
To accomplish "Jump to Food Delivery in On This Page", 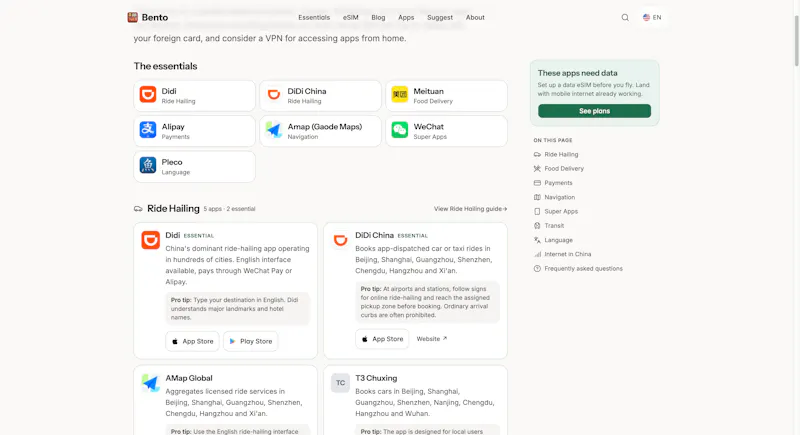I will click(x=564, y=169).
